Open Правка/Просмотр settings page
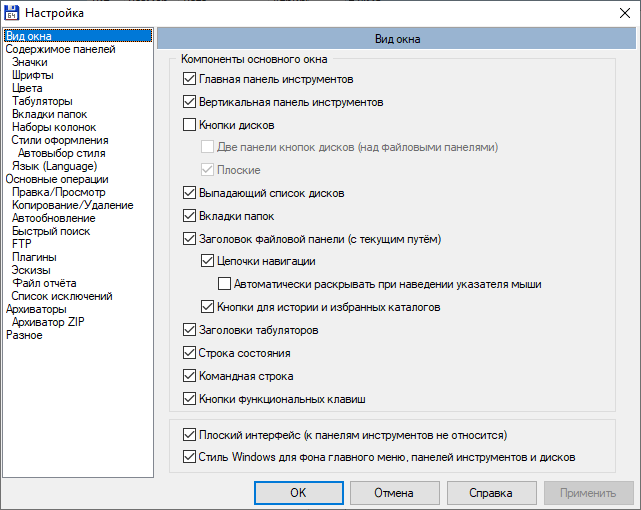 58,192
